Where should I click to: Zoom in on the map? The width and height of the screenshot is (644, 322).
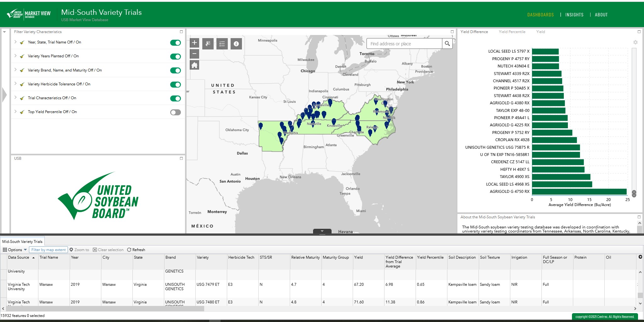(x=194, y=43)
